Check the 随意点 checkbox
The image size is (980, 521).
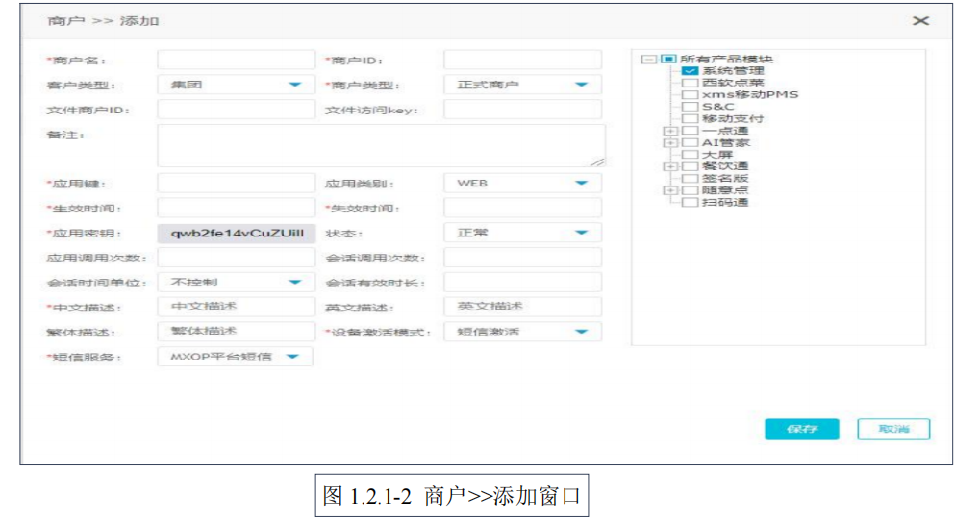point(690,190)
